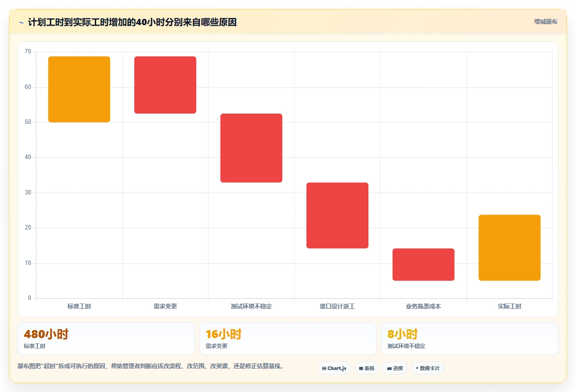Select the 表格 chip
The height and width of the screenshot is (392, 576).
[367, 368]
